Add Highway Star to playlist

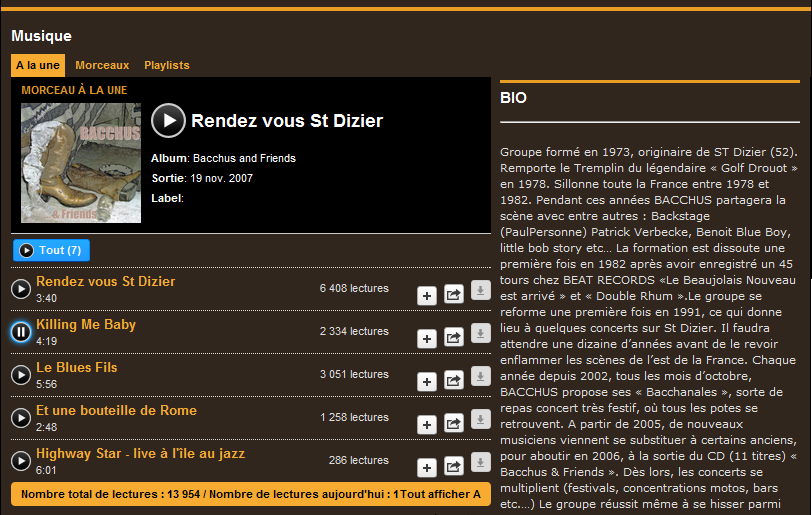pos(427,467)
